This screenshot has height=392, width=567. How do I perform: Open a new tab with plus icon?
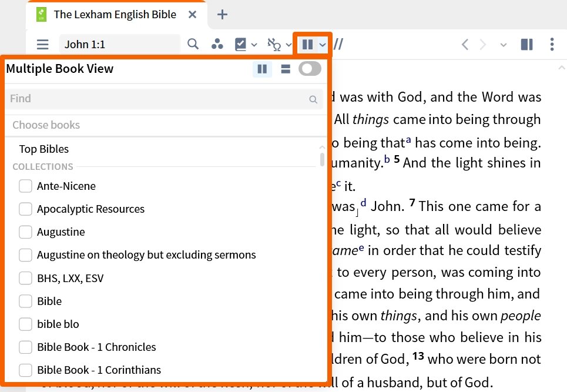(222, 15)
